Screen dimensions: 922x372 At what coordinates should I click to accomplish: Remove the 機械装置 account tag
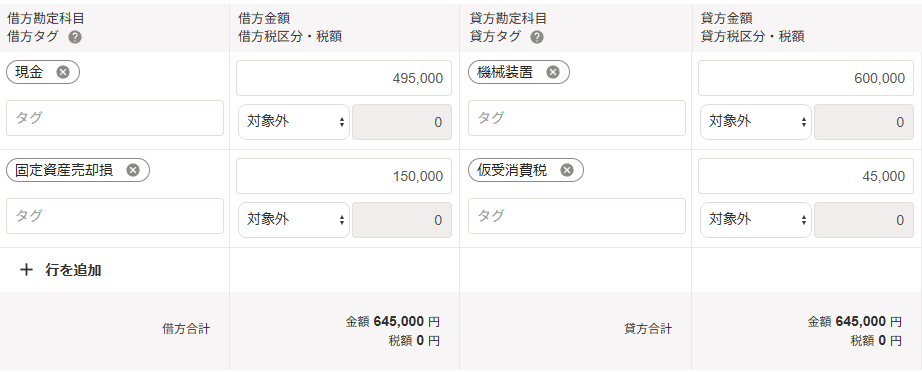(553, 72)
